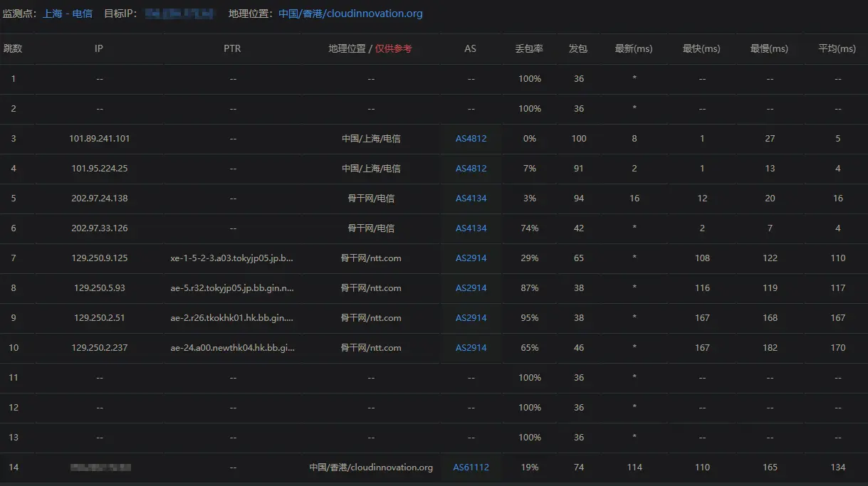Click the 跳数 column header
Screen dimensions: 868x486
[x=13, y=49]
